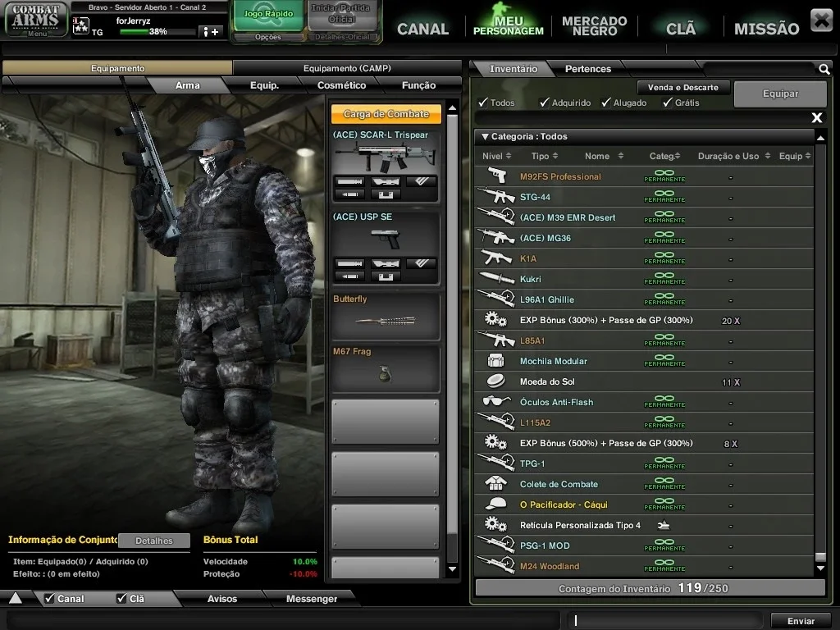840x630 pixels.
Task: Click the Venda e Descarte button
Action: (x=683, y=87)
